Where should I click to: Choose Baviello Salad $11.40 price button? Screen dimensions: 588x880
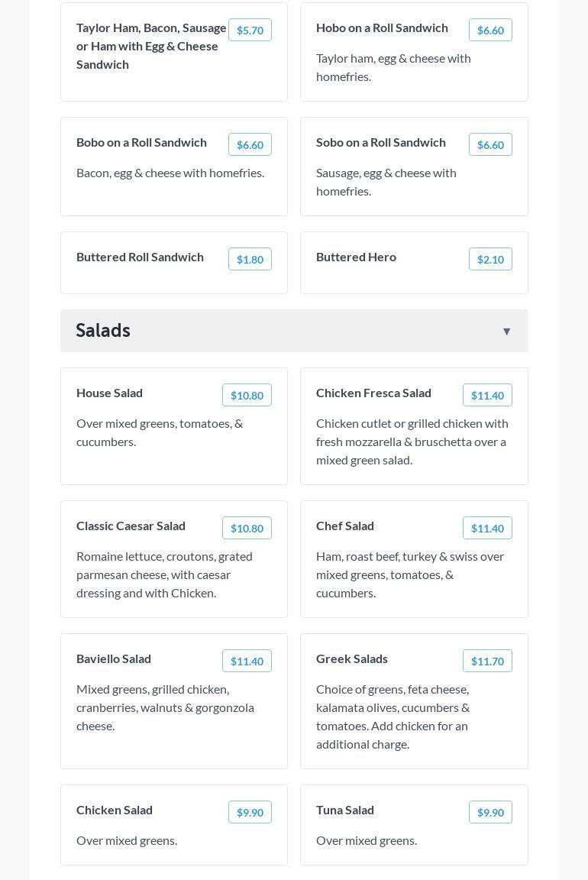[247, 662]
